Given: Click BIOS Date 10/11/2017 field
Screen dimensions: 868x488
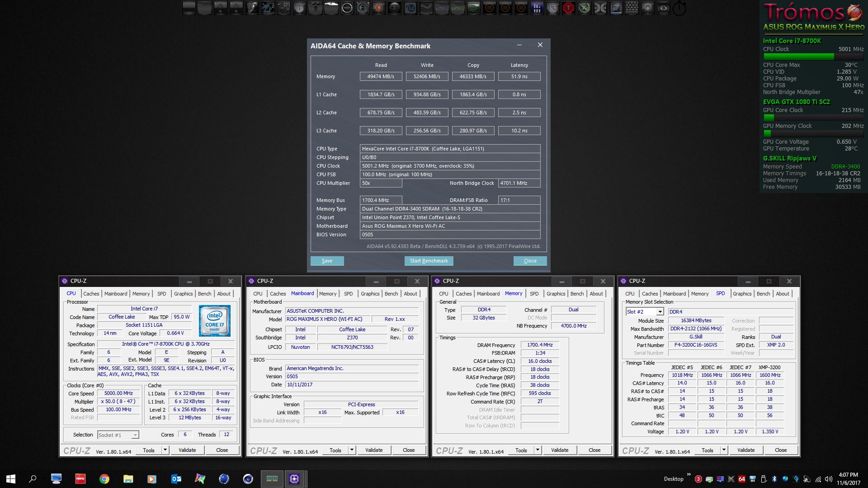Looking at the screenshot, I should coord(352,385).
